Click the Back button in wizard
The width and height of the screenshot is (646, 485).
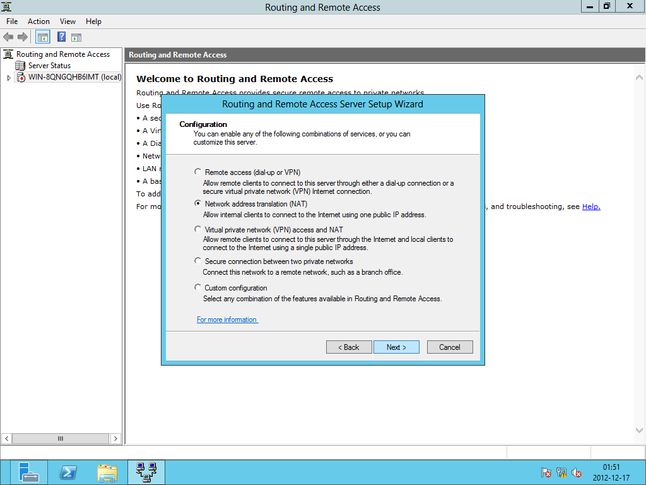pos(349,347)
